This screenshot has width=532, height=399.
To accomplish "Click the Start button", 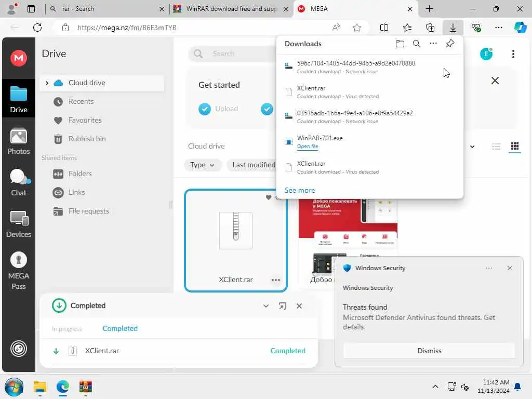I will (x=14, y=387).
